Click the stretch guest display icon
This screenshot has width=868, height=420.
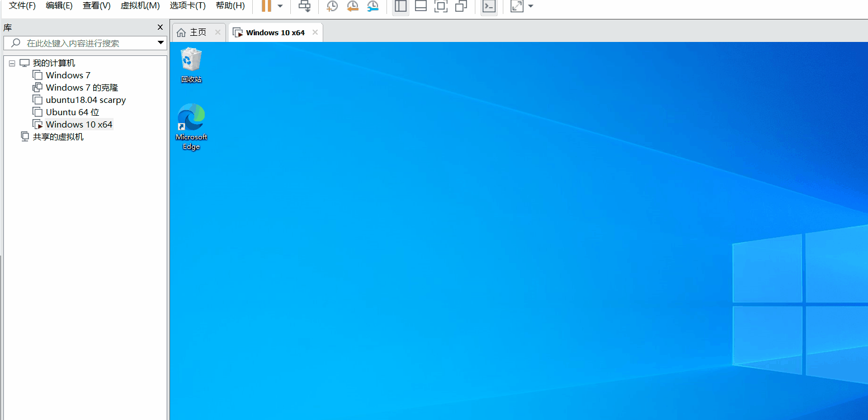tap(517, 6)
